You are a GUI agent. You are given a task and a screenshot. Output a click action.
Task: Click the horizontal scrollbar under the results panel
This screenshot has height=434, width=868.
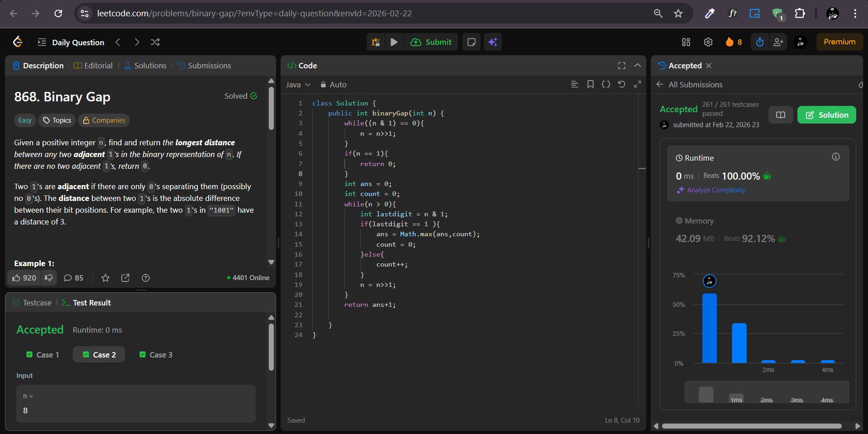click(x=751, y=426)
